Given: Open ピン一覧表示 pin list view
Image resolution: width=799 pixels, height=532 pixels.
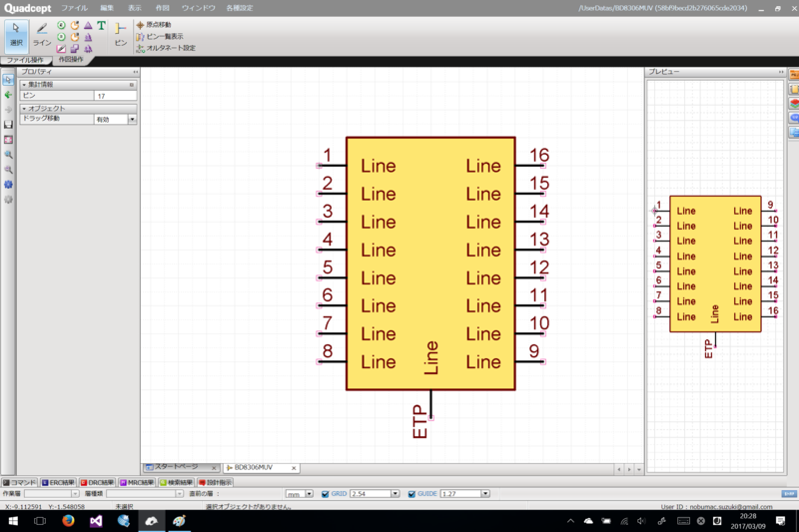Looking at the screenshot, I should click(160, 36).
